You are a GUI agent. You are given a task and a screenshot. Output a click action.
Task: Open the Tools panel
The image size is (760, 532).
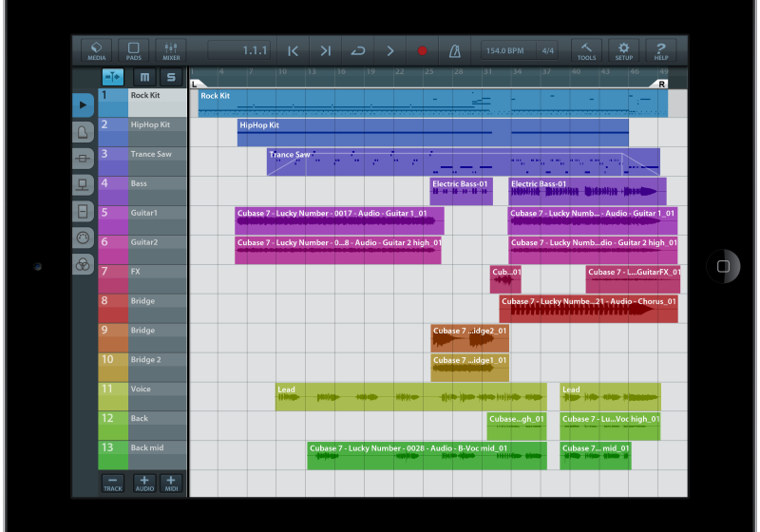[x=586, y=50]
